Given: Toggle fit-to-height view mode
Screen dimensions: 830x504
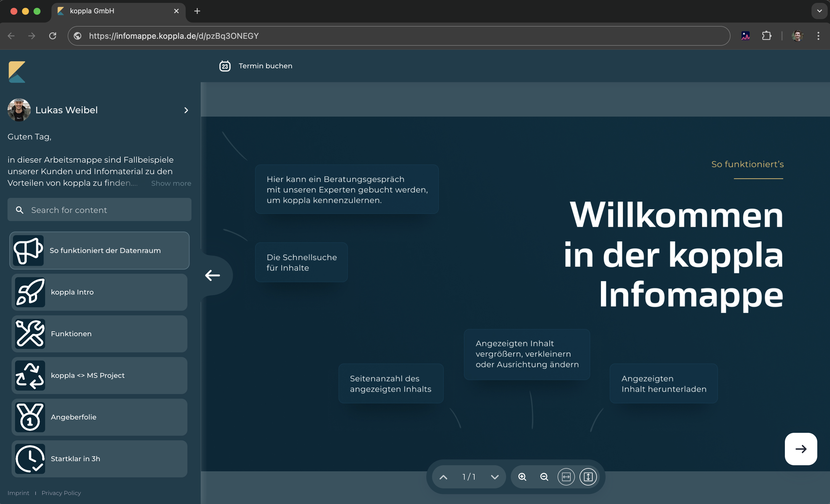Looking at the screenshot, I should (588, 477).
